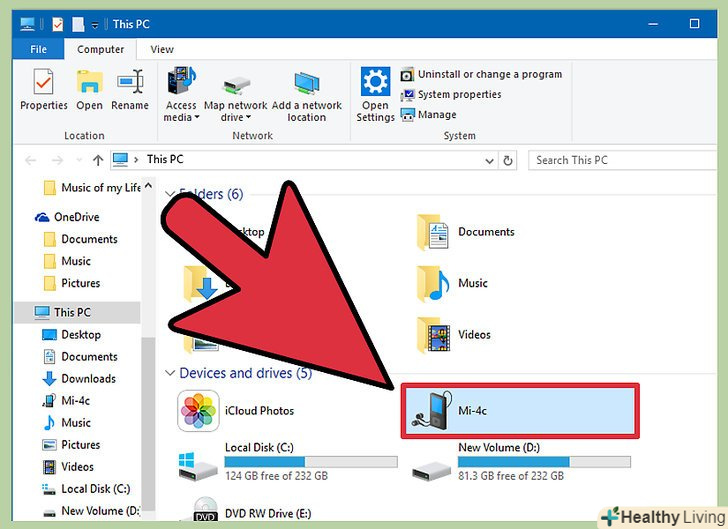Viewport: 728px width, 529px height.
Task: Click Local Disk (C:) capacity bar
Action: [311, 462]
